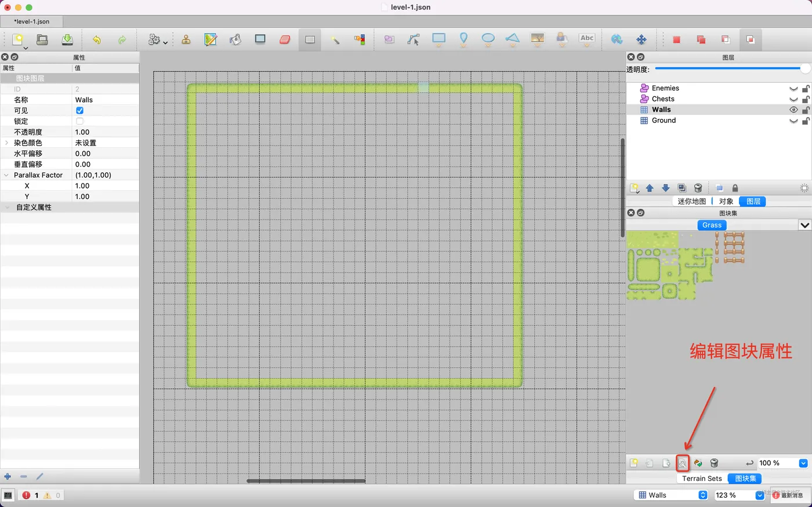Adjust the 透明度 opacity slider

[x=732, y=68]
